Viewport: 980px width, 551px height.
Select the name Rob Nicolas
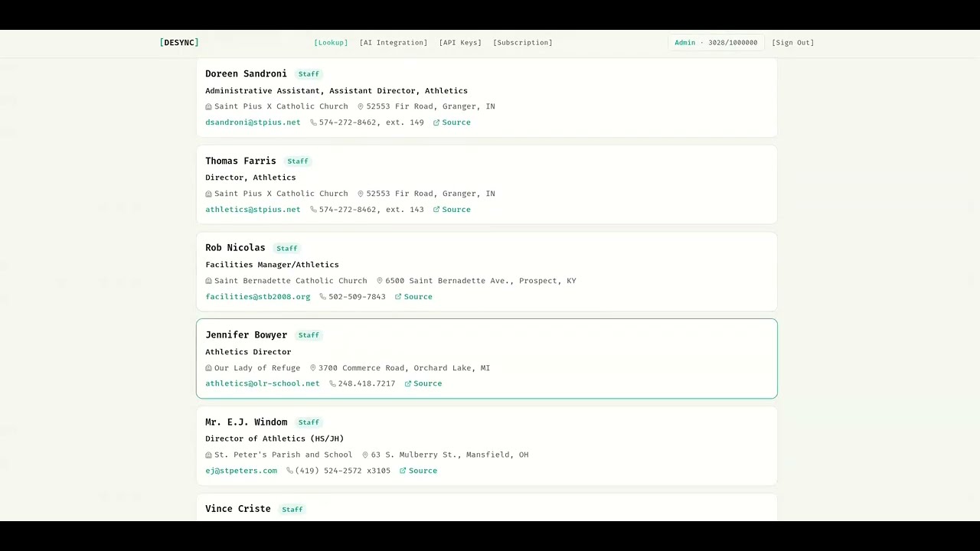(x=235, y=248)
